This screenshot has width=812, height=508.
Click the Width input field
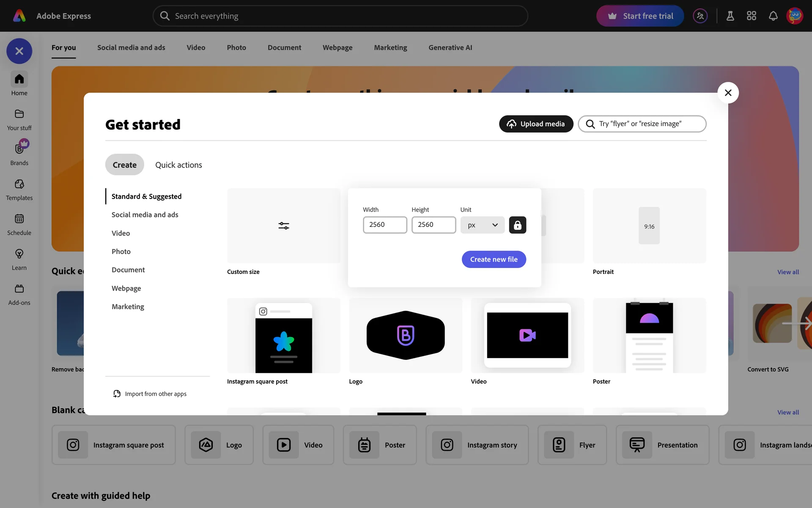click(x=384, y=225)
